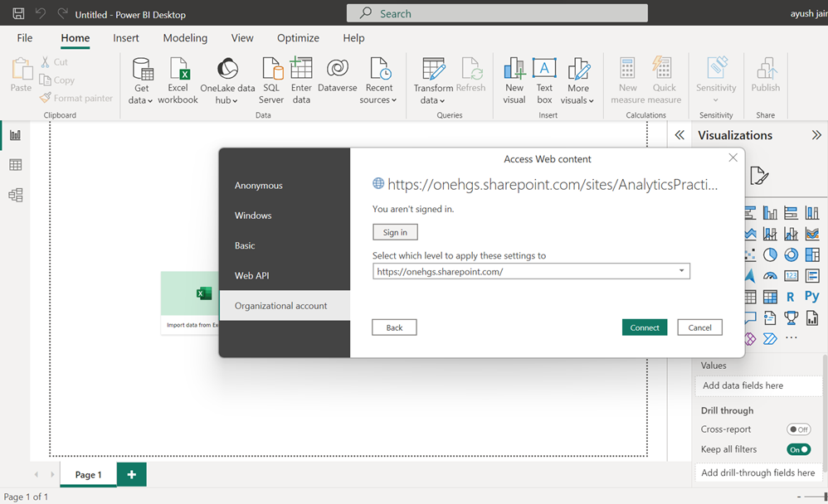This screenshot has width=828, height=504.
Task: Click the Save icon in the title bar
Action: click(x=18, y=14)
